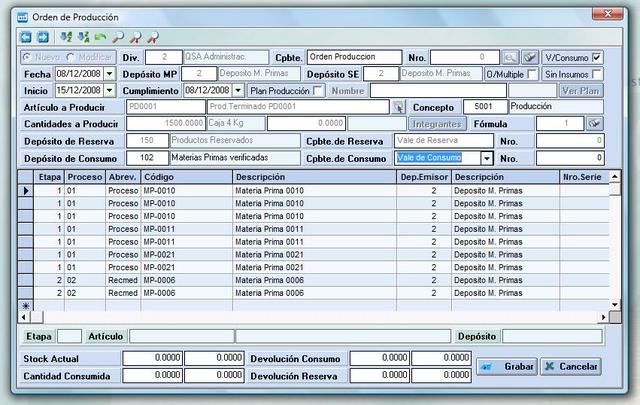Click the new-row asterisk marker in the grid

[26, 305]
